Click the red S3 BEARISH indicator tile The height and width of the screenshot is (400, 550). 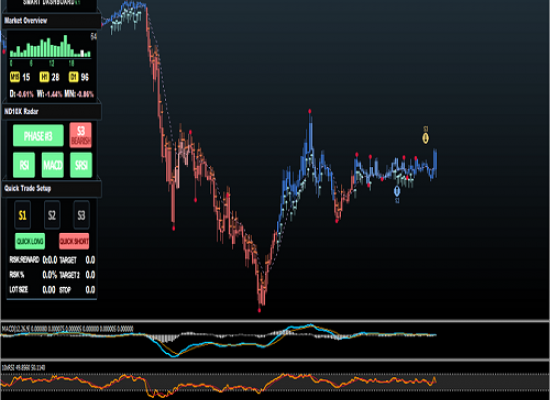coord(81,135)
